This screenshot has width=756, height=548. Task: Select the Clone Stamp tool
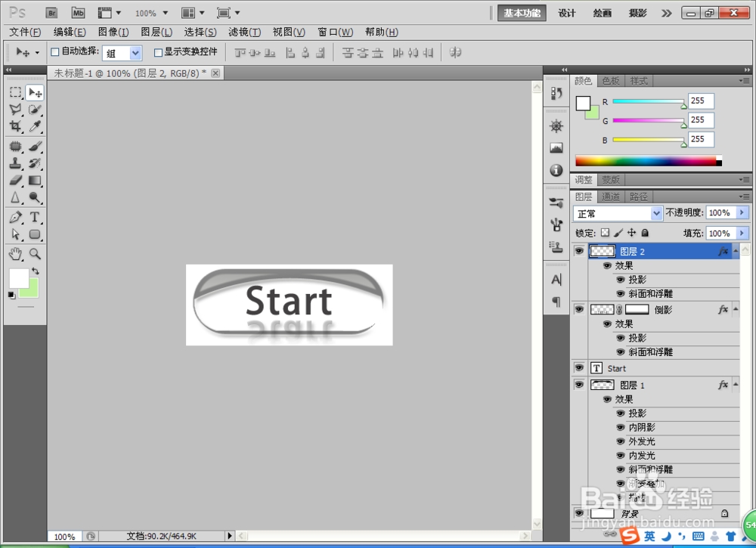coord(15,163)
